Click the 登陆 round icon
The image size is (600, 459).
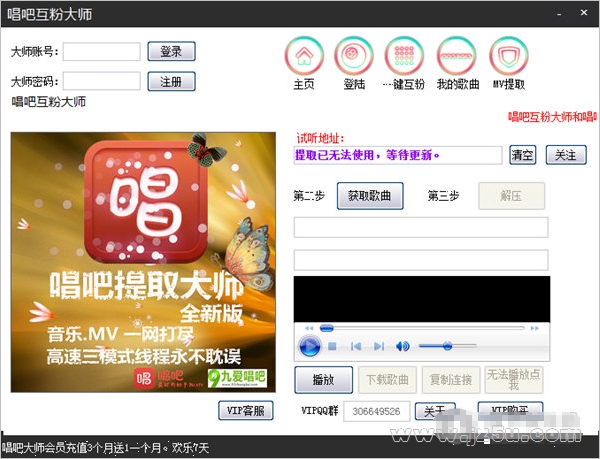(x=354, y=56)
